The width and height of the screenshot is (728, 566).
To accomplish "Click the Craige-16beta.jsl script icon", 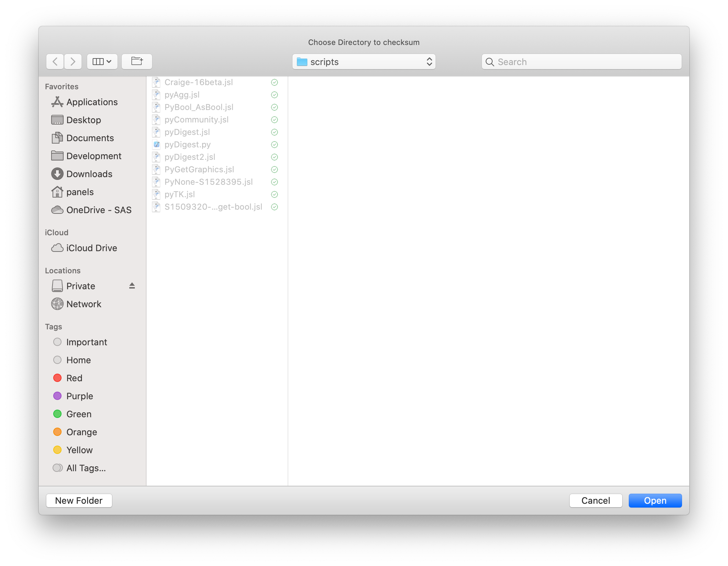I will 157,82.
